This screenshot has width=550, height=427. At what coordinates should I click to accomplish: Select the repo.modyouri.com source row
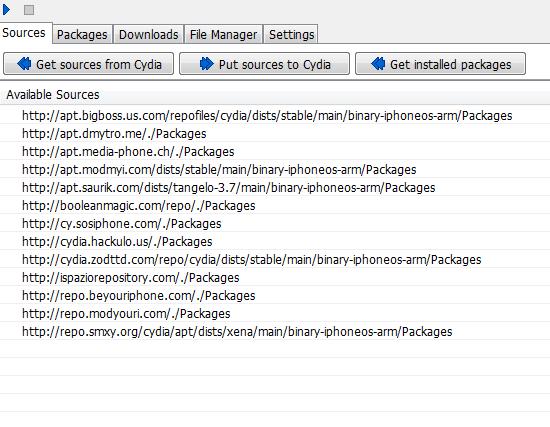pos(275,314)
